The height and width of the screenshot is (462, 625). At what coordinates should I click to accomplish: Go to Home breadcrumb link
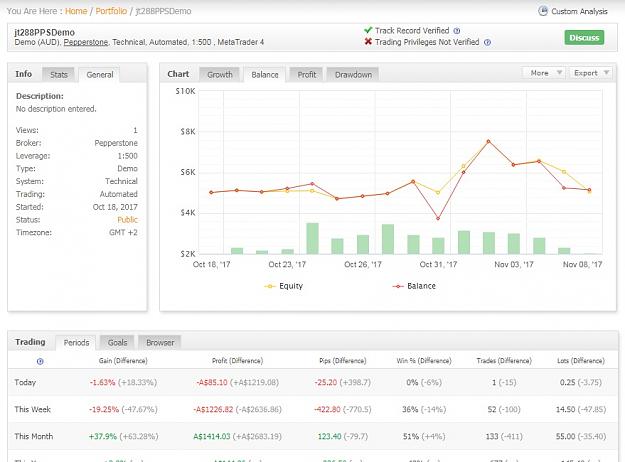click(x=76, y=11)
